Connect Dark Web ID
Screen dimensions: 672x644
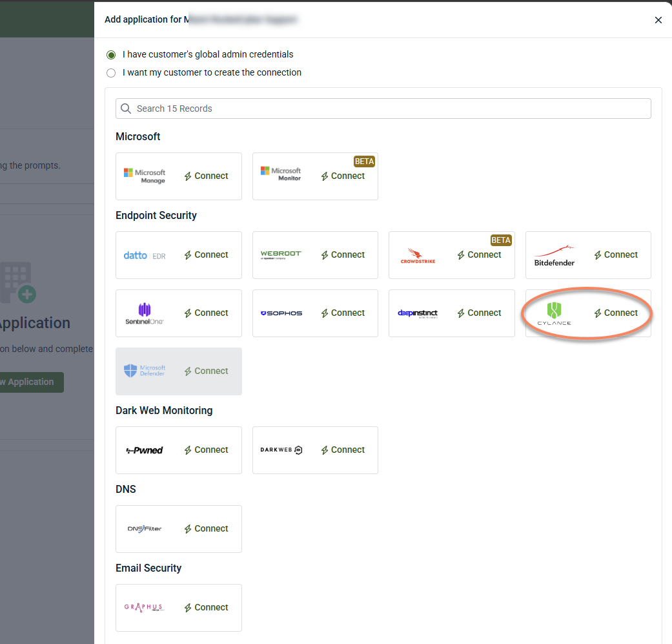coord(343,450)
